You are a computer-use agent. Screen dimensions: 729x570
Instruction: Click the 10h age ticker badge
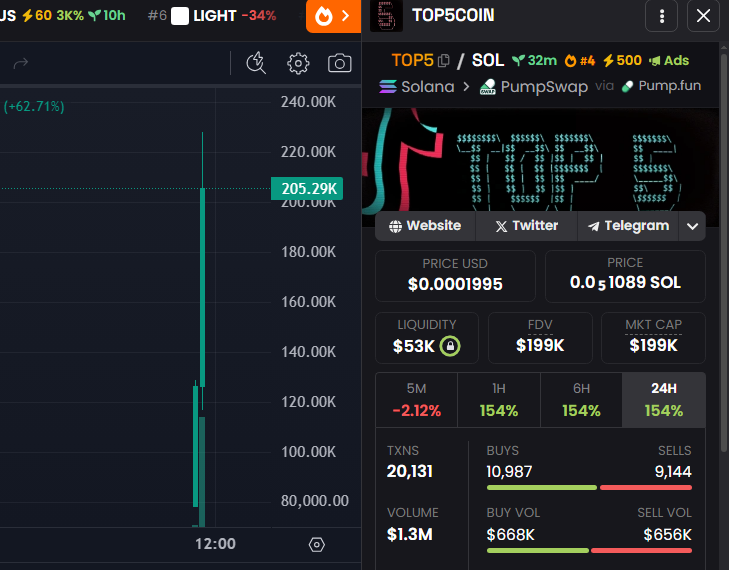point(107,16)
